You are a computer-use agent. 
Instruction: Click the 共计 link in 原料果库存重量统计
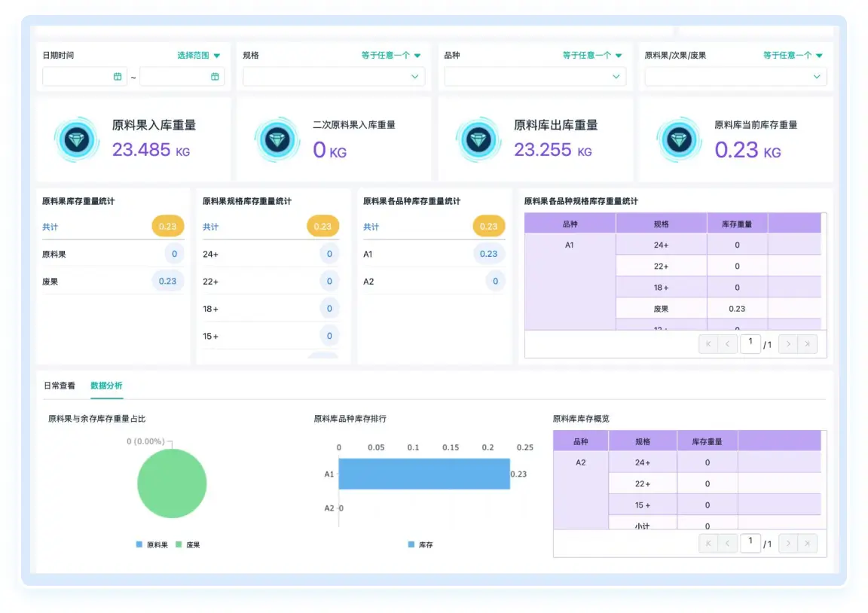50,226
